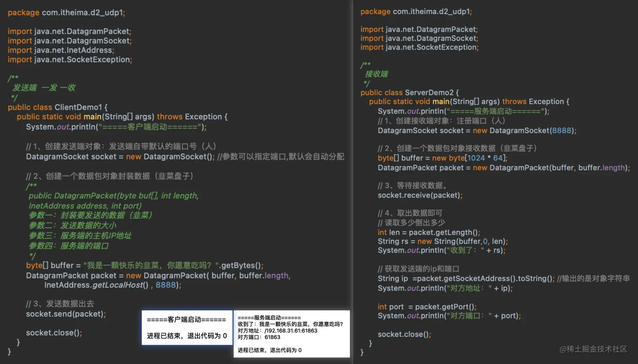638x364 pixels.
Task: Click the "int len = packet.getLength();" line
Action: (x=429, y=232)
